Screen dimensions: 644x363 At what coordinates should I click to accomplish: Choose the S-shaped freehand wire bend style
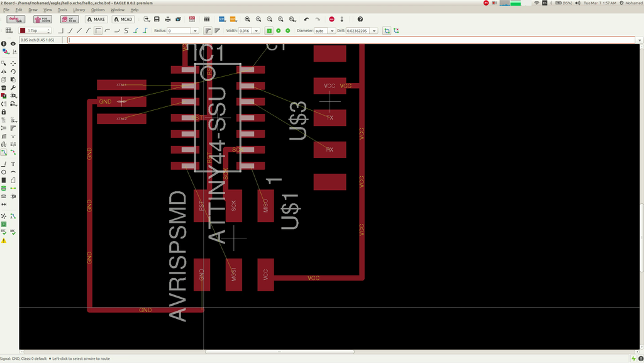(126, 31)
